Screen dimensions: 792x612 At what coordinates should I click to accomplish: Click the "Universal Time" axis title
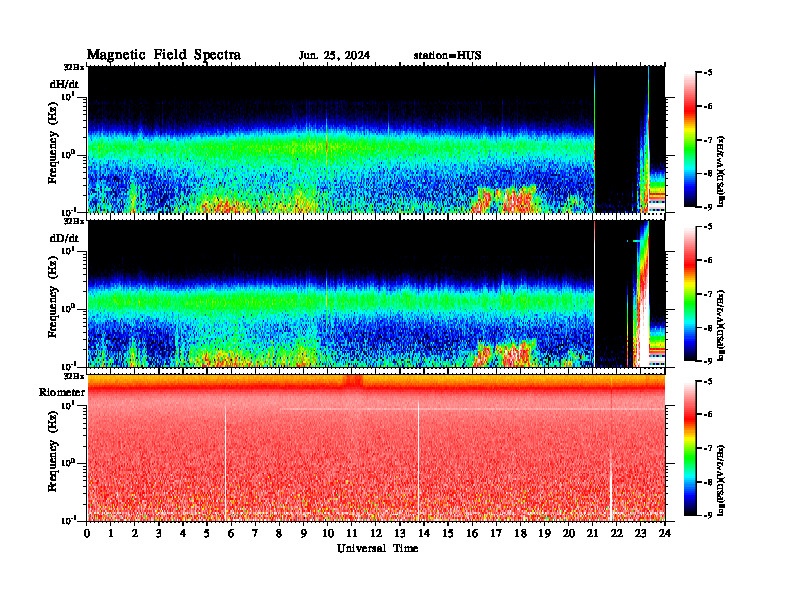[x=377, y=548]
